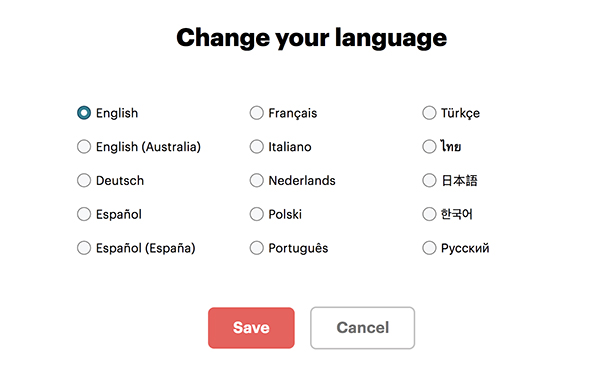Choose Русский language option
The width and height of the screenshot is (591, 379).
[x=429, y=248]
